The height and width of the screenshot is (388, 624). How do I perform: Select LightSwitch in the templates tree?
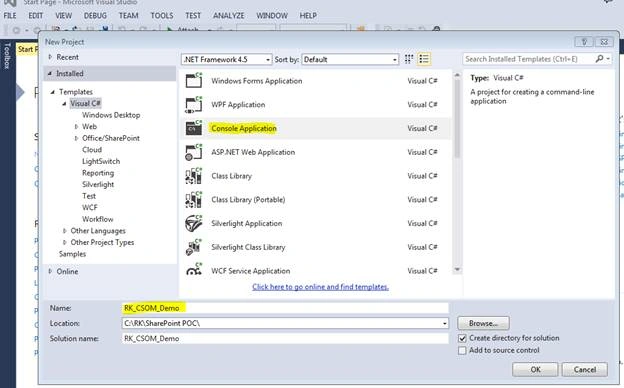[101, 161]
